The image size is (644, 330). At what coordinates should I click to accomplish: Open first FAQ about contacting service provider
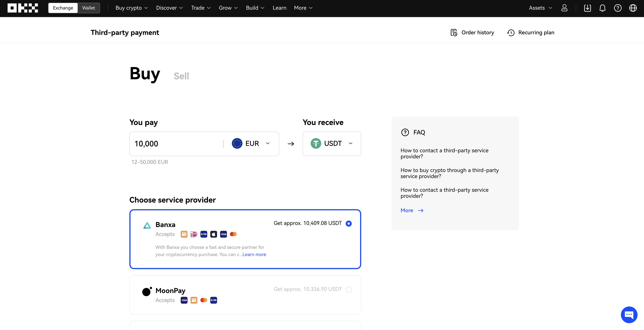coord(444,153)
